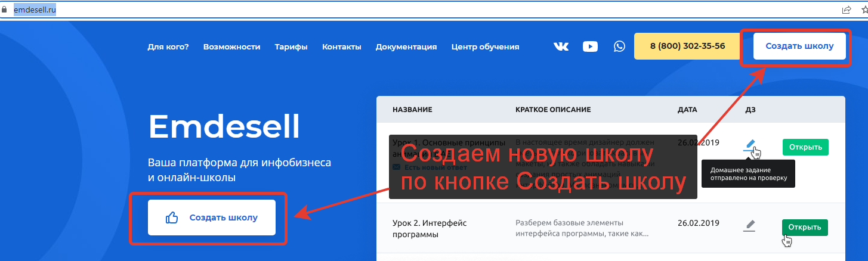This screenshot has height=261, width=868.
Task: Click homework pencil icon for Урок 2
Action: pyautogui.click(x=750, y=226)
